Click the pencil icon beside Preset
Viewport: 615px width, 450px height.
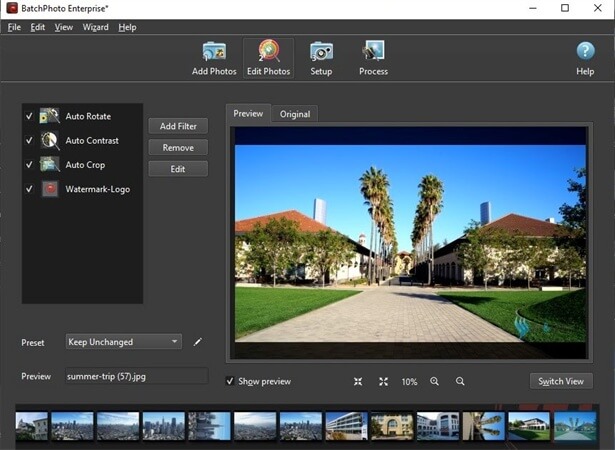pos(198,342)
